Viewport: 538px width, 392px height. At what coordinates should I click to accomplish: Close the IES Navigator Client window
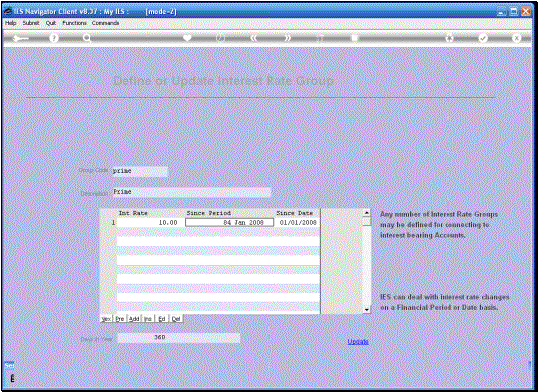point(526,12)
